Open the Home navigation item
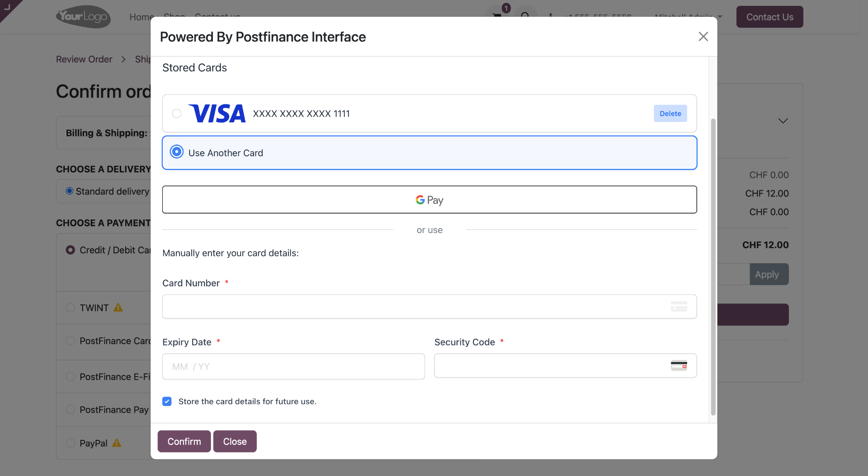 [141, 17]
